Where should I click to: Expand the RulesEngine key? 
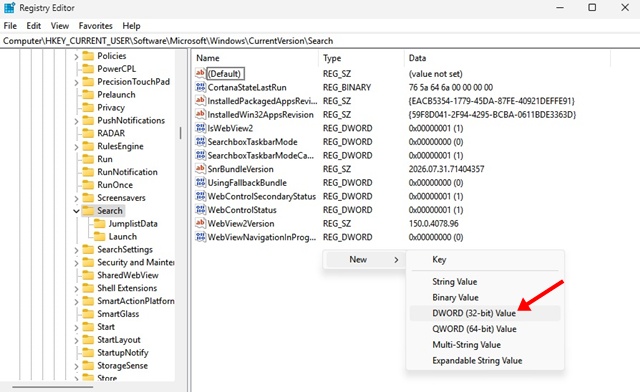76,147
